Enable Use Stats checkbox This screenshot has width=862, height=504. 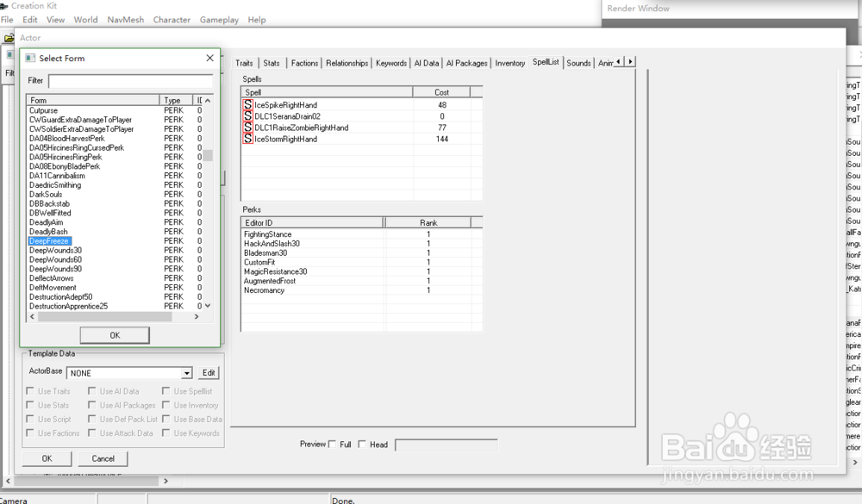coord(29,405)
